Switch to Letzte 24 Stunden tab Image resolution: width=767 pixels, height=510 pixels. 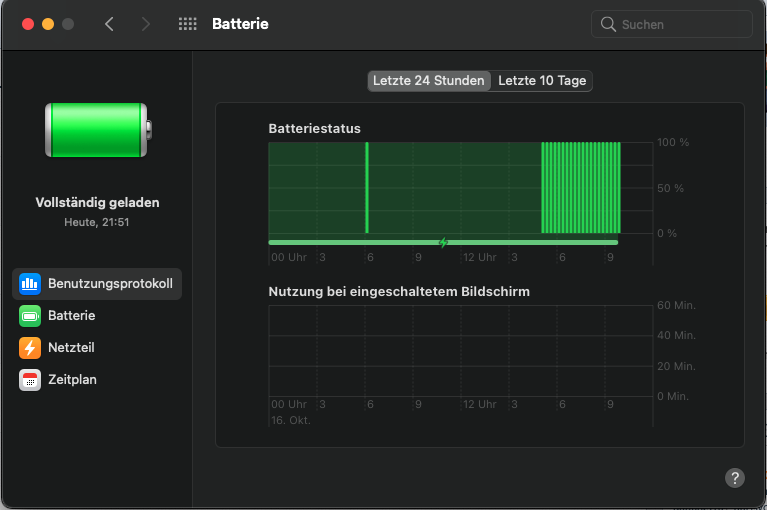coord(428,81)
